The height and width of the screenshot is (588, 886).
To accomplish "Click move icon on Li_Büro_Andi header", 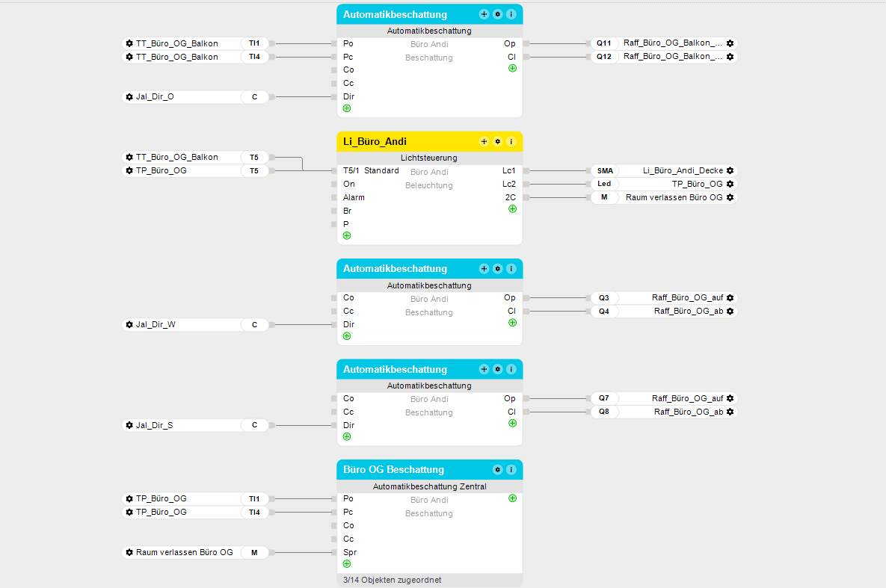I will (484, 141).
